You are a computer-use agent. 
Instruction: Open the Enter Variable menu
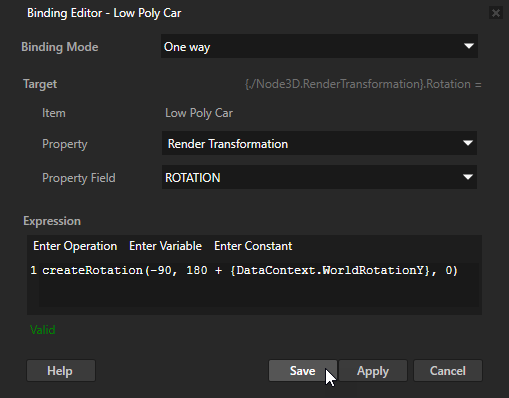tap(165, 246)
